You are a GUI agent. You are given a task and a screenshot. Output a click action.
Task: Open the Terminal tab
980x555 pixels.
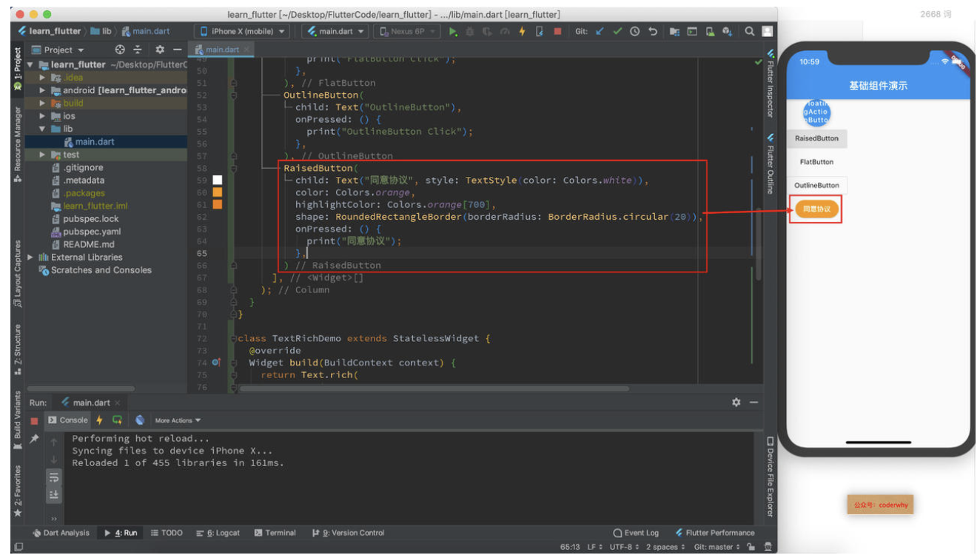pyautogui.click(x=275, y=533)
